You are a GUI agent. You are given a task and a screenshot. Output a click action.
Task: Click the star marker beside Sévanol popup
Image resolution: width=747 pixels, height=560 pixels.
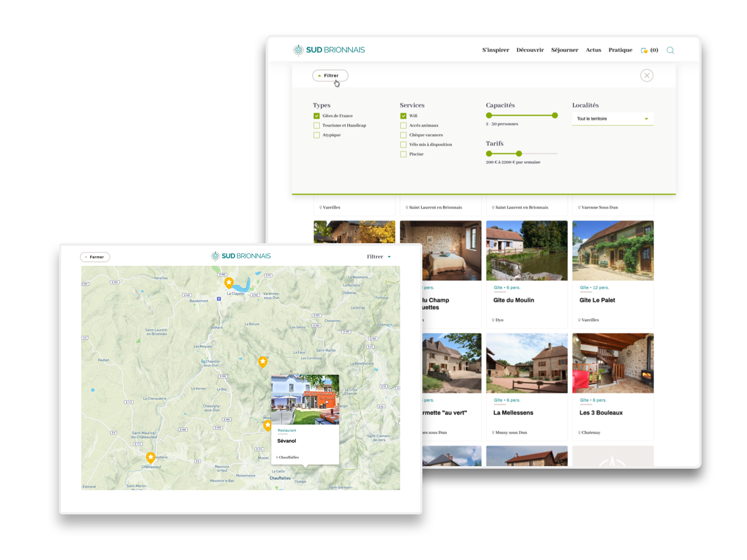coord(267,426)
